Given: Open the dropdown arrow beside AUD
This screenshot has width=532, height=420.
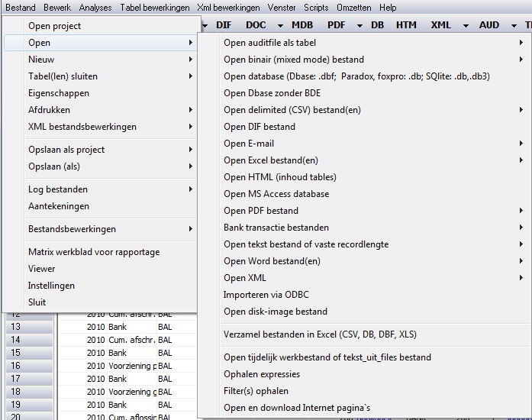Looking at the screenshot, I should point(513,25).
